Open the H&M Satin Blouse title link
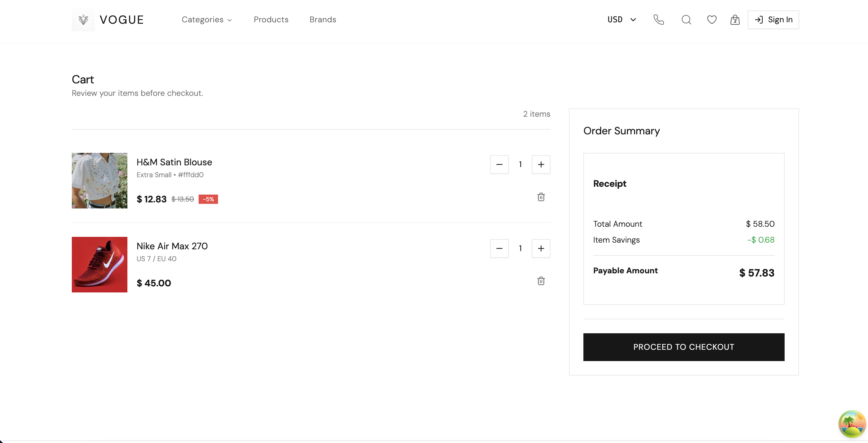Screen dimensions: 868x443 coord(174,162)
